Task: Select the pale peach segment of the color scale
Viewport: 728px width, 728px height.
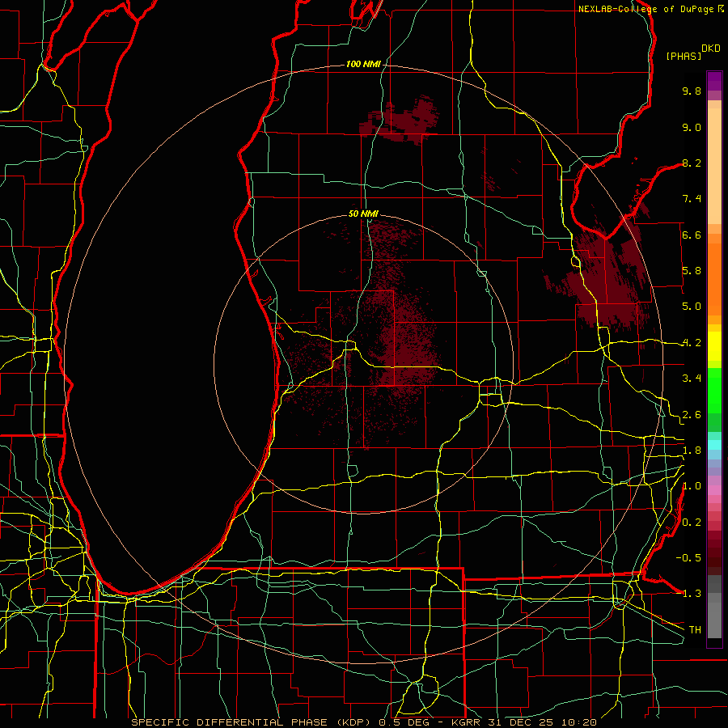Action: coord(714,167)
